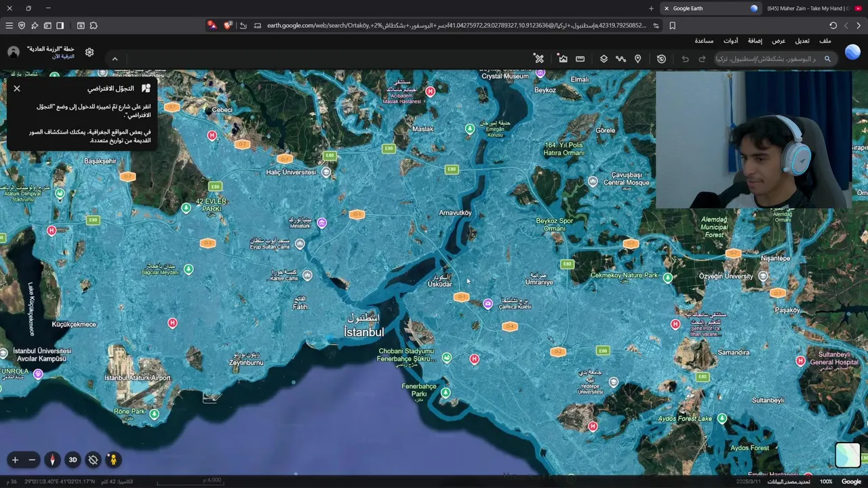Open the image overlay tool
Screen dimensions: 868x488
(563, 59)
